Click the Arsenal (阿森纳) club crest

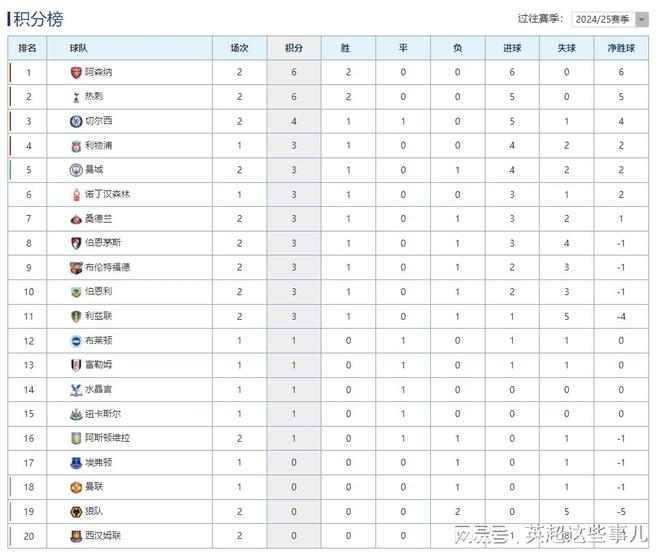[76, 73]
